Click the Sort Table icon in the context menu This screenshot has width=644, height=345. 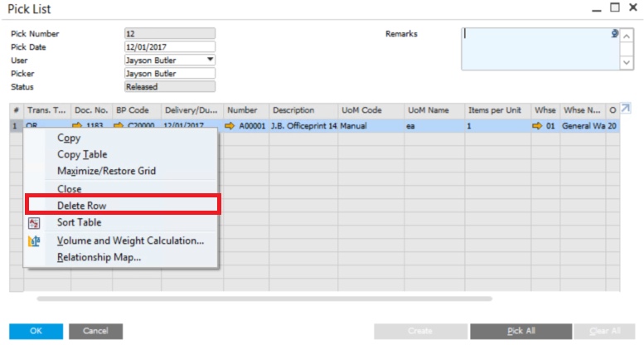pyautogui.click(x=34, y=223)
